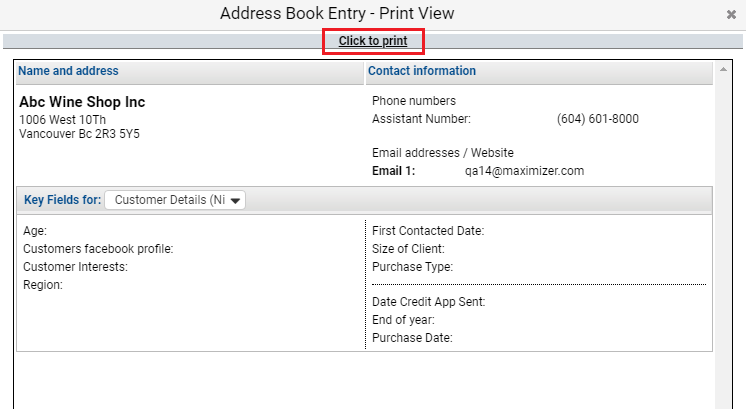Click the Customer Interests field

click(x=75, y=267)
